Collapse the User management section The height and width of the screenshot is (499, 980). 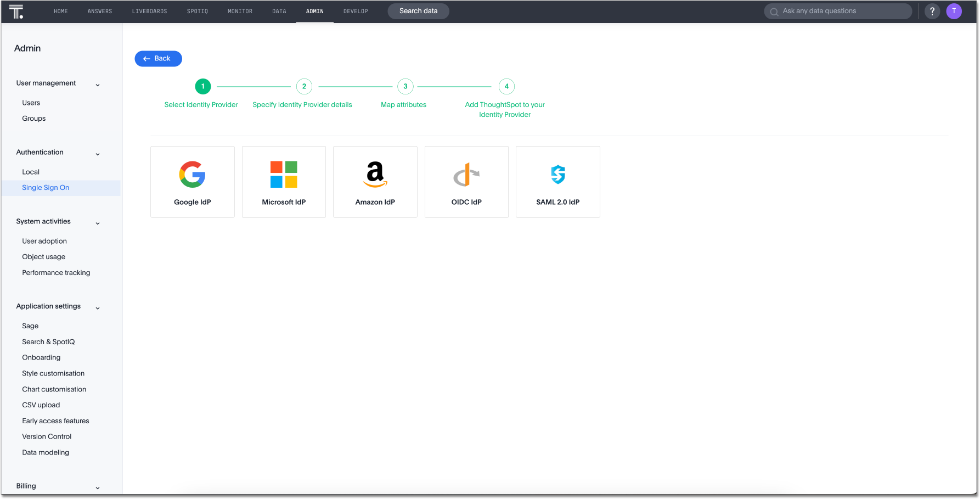[98, 85]
